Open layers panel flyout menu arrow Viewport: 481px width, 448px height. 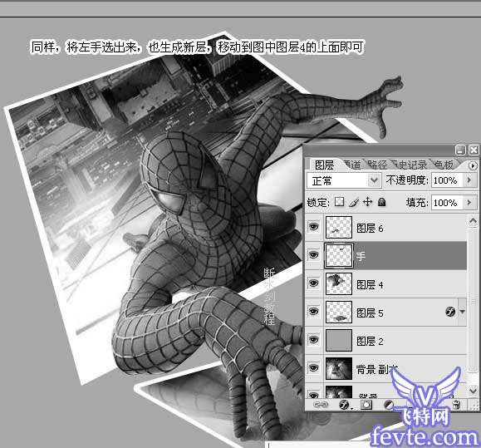tap(473, 165)
